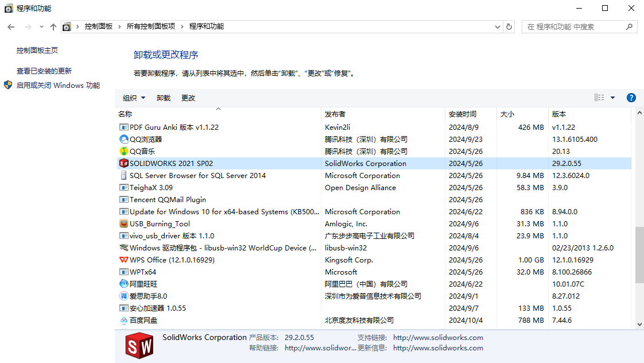Click QQ浏览器 program icon
The width and height of the screenshot is (644, 363).
123,139
